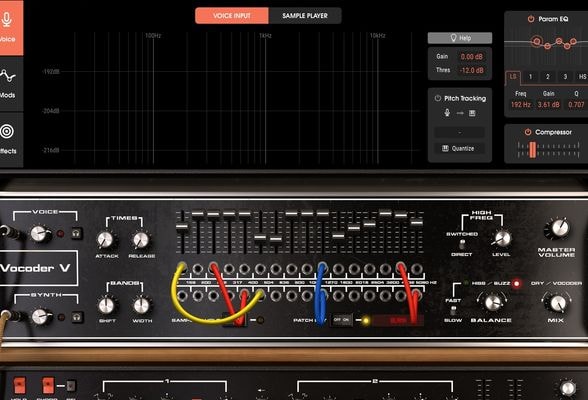Select band tab 2 in Param EQ
Image resolution: width=588 pixels, height=400 pixels.
point(548,77)
